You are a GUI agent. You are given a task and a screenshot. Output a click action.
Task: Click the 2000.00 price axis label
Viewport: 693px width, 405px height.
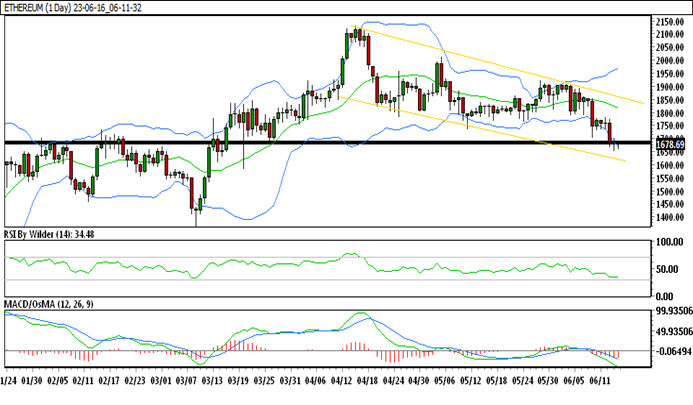670,61
